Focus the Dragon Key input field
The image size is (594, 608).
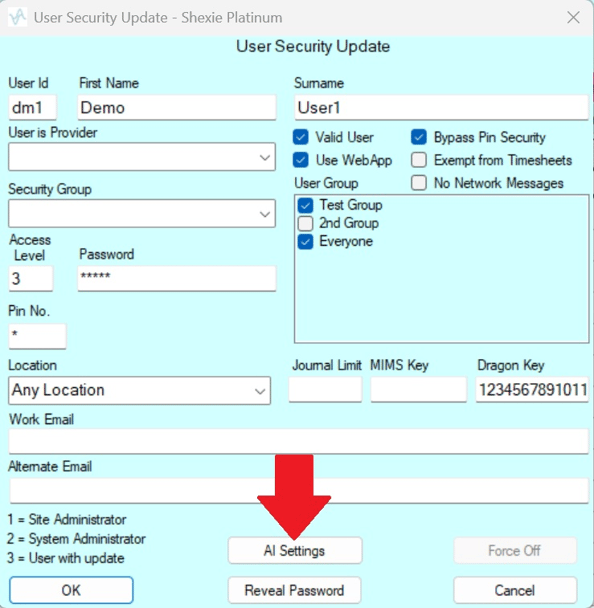tap(532, 389)
